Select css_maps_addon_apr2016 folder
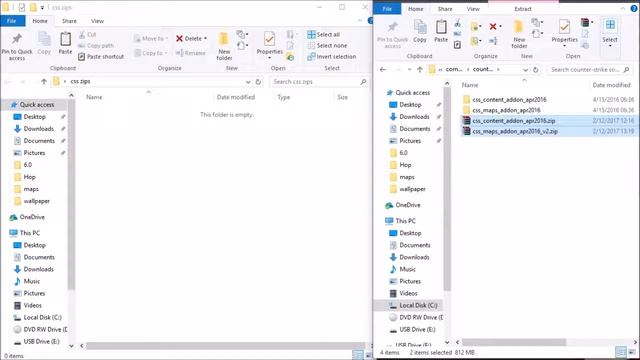 [506, 110]
